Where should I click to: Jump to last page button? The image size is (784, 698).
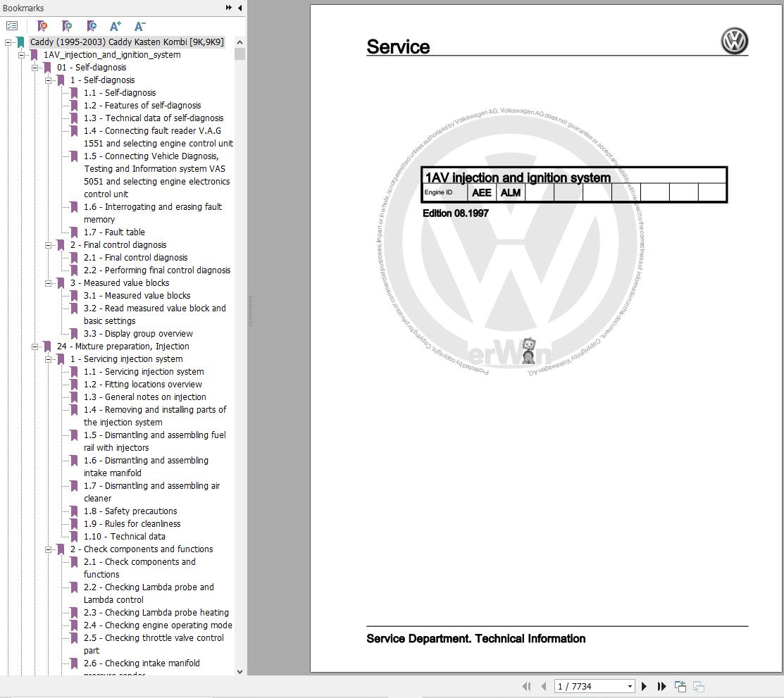click(661, 687)
